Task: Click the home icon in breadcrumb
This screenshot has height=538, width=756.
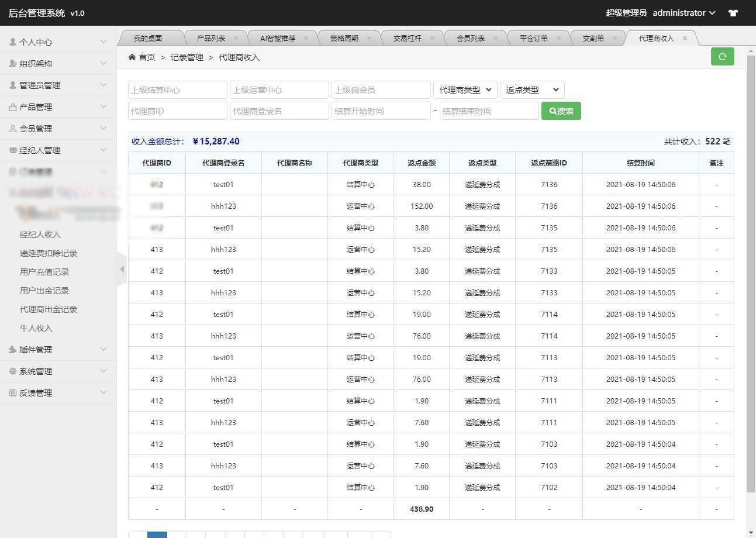Action: pyautogui.click(x=132, y=57)
